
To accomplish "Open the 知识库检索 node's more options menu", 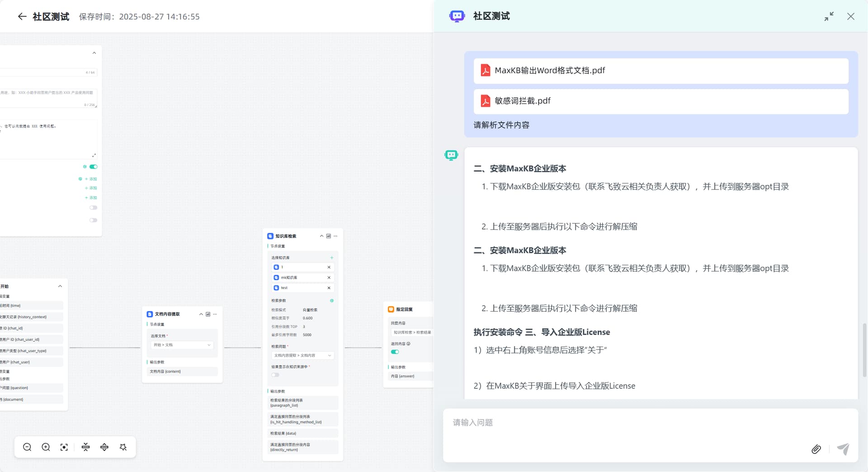I will (x=335, y=236).
